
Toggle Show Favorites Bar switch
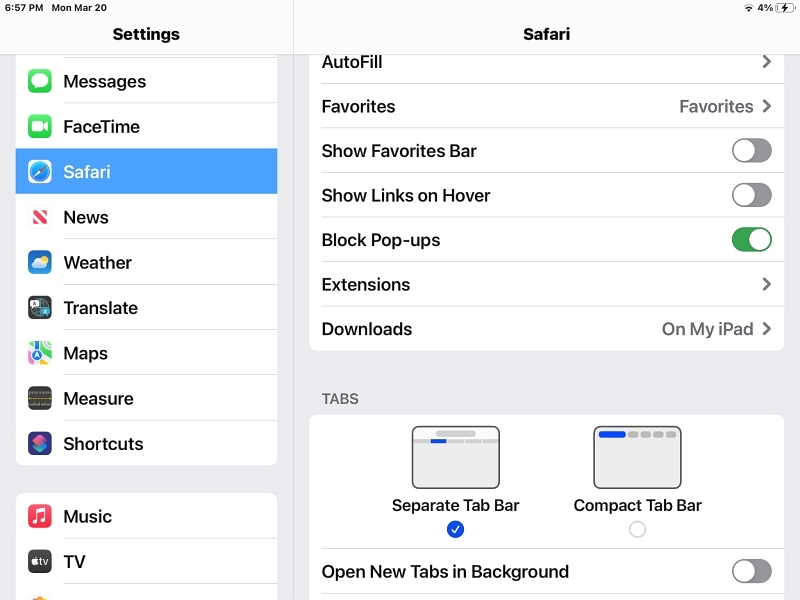point(752,151)
